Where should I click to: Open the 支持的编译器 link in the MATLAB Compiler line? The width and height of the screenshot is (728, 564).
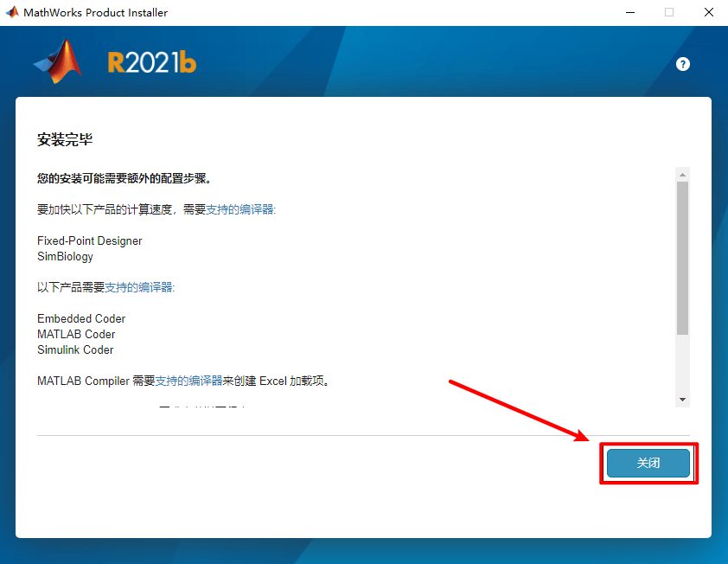click(188, 381)
